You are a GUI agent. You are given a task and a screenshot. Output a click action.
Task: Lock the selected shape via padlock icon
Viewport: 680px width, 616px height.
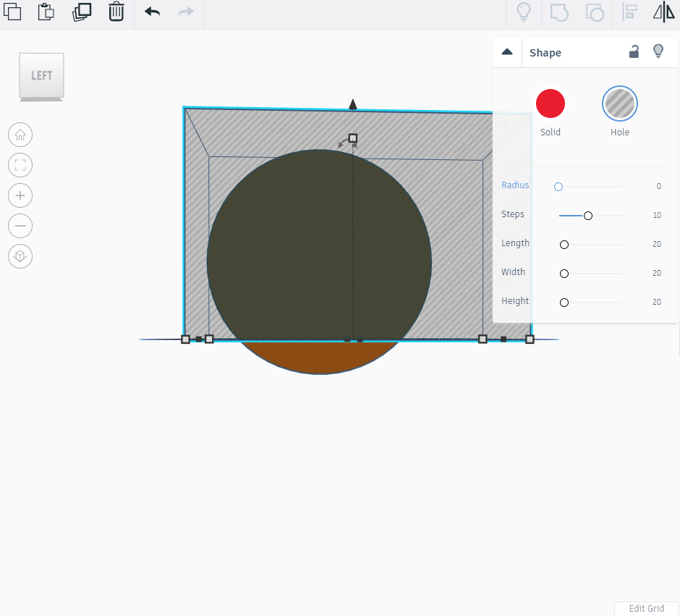tap(634, 52)
